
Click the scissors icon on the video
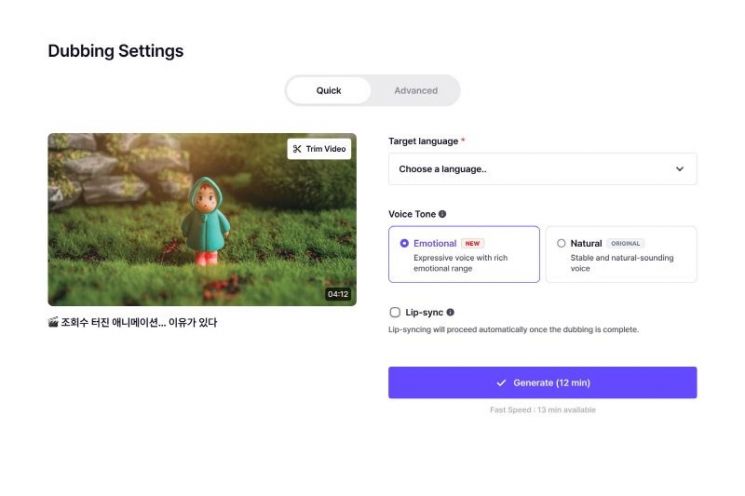pos(297,149)
